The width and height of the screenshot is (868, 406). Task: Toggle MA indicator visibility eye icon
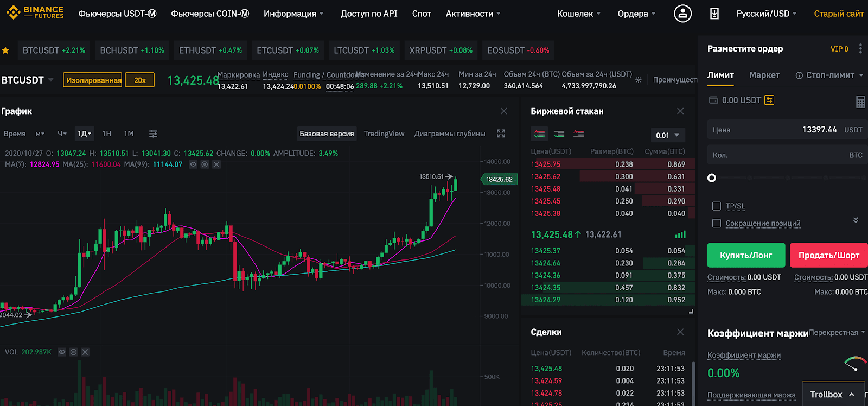193,164
